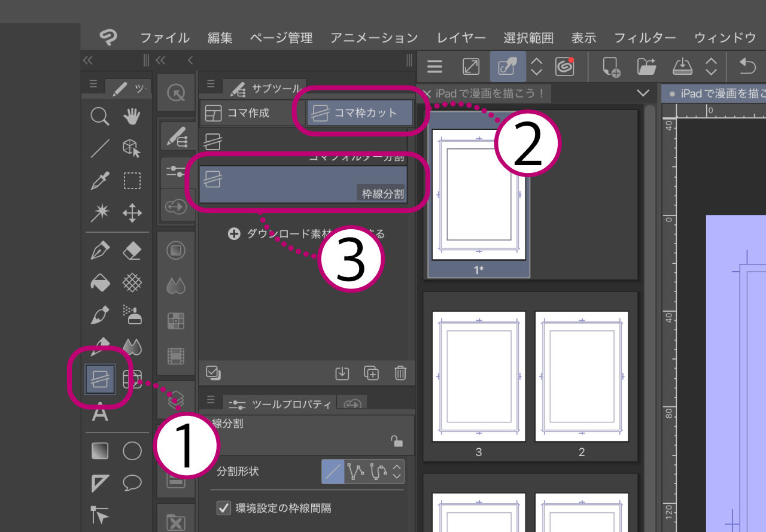The height and width of the screenshot is (532, 766).
Task: Select the eyedropper tool
Action: click(99, 180)
